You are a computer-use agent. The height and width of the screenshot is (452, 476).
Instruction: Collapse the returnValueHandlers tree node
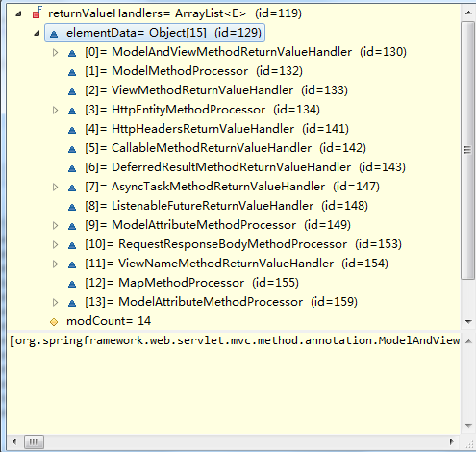[x=18, y=13]
